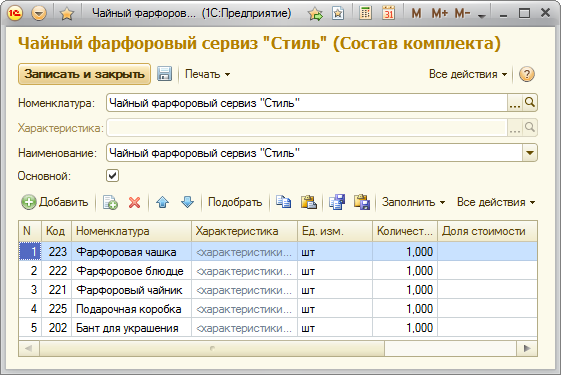Move row down with blue down arrow

pyautogui.click(x=187, y=202)
